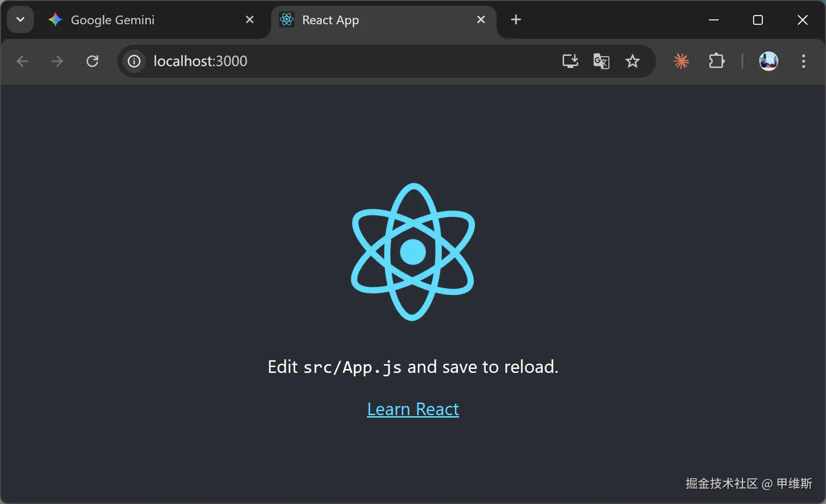
Task: Maximize the browser window
Action: click(x=758, y=20)
